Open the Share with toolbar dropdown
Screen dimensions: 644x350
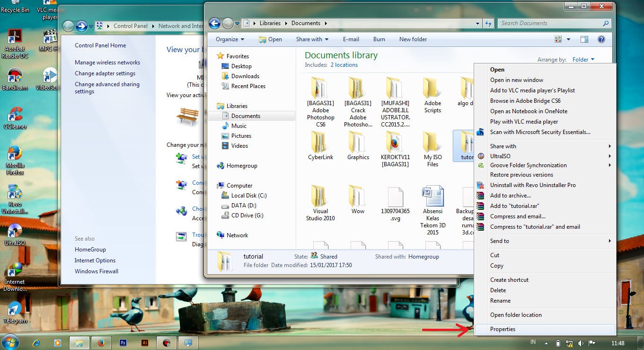(312, 39)
